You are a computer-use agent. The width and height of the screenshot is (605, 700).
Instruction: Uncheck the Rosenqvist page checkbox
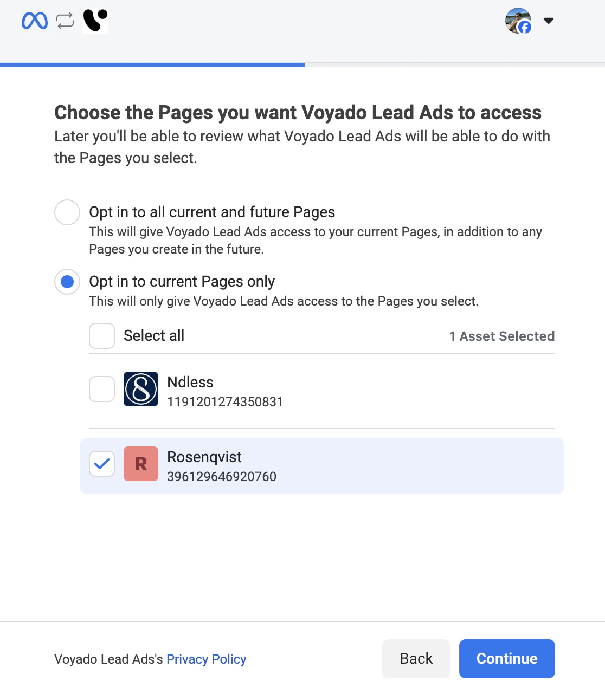[x=101, y=464]
